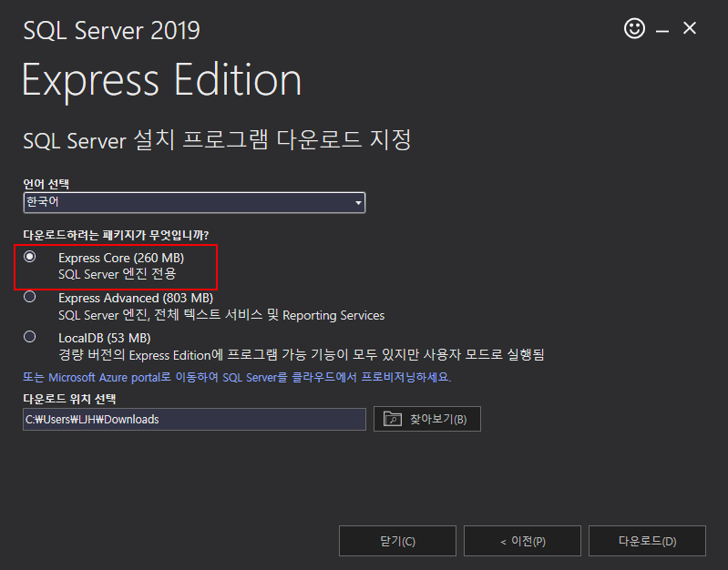The width and height of the screenshot is (728, 570).
Task: Click the smiley feedback icon
Action: pos(634,28)
